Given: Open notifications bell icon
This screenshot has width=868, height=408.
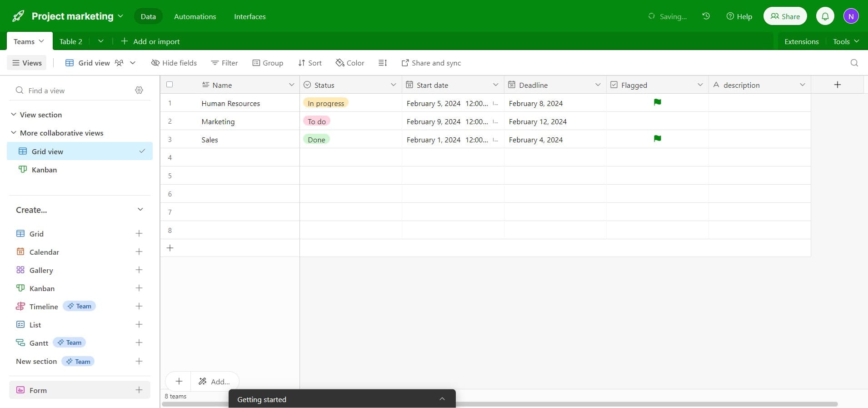Looking at the screenshot, I should tap(825, 16).
